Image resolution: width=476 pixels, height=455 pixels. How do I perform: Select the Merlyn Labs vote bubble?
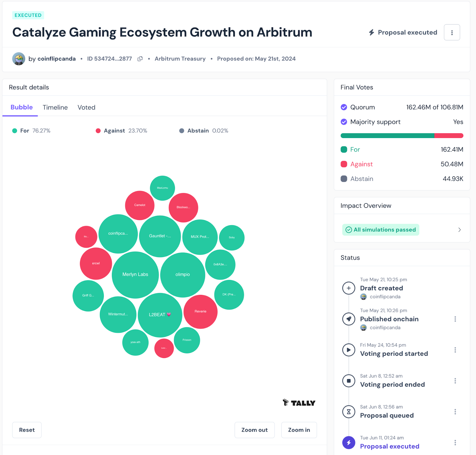coord(135,274)
